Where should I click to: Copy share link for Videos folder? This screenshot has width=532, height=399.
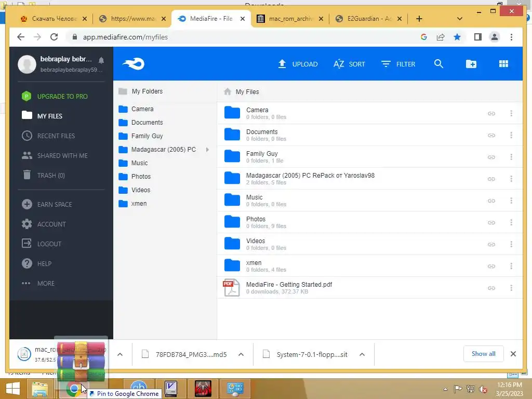coord(491,244)
